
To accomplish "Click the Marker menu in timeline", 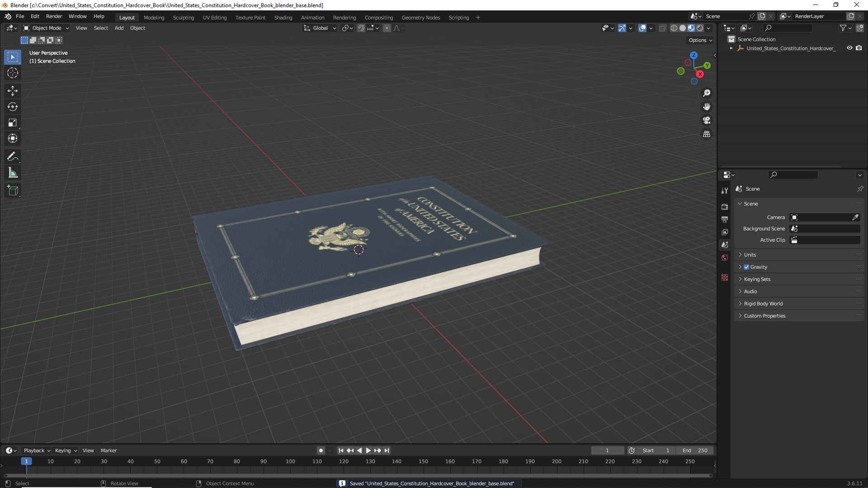I will (x=108, y=450).
